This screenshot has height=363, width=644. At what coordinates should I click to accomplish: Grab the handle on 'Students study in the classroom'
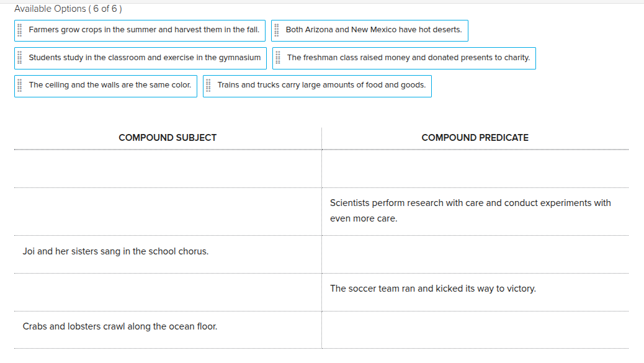pos(20,58)
